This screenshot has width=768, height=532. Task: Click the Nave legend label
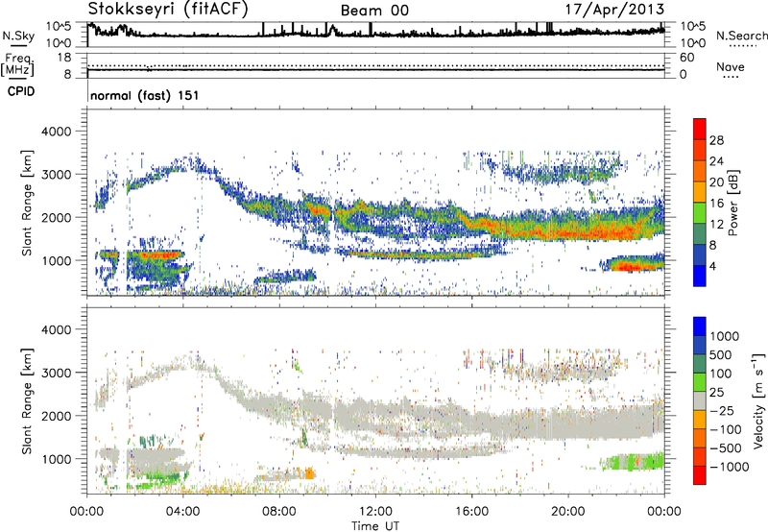(731, 66)
